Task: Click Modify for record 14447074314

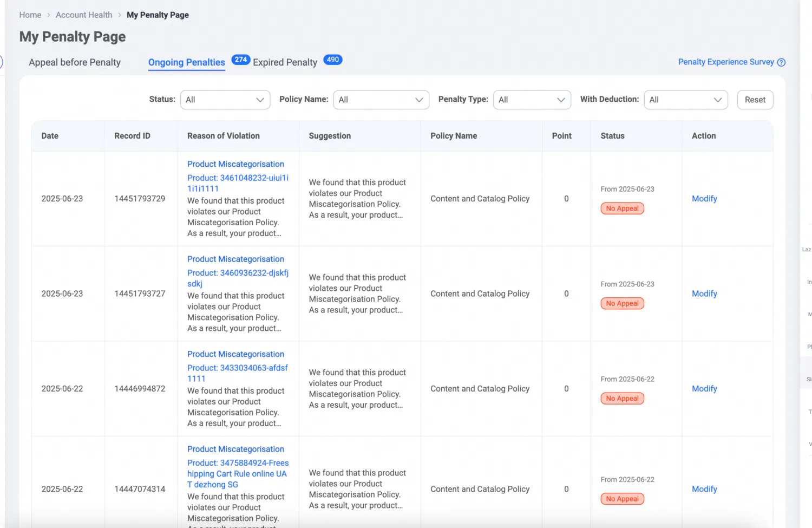Action: 704,489
